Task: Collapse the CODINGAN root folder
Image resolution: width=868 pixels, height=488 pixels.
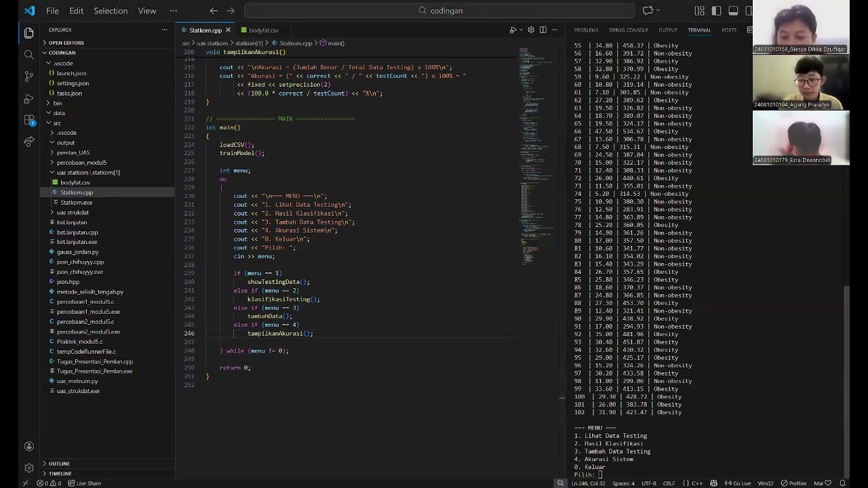Action: pyautogui.click(x=62, y=53)
